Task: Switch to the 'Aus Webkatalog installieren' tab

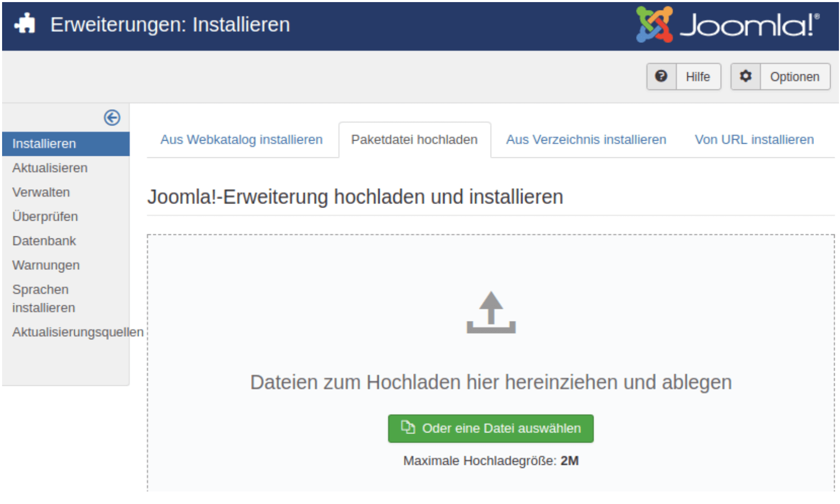Action: 242,140
